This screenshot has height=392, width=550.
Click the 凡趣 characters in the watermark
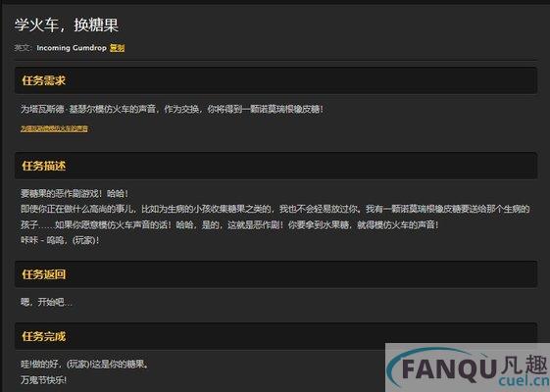(525, 365)
